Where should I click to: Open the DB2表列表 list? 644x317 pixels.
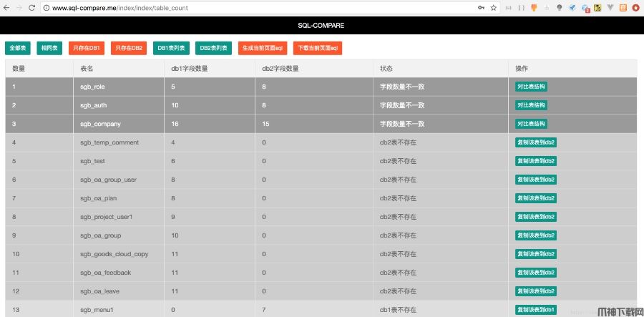[x=214, y=48]
